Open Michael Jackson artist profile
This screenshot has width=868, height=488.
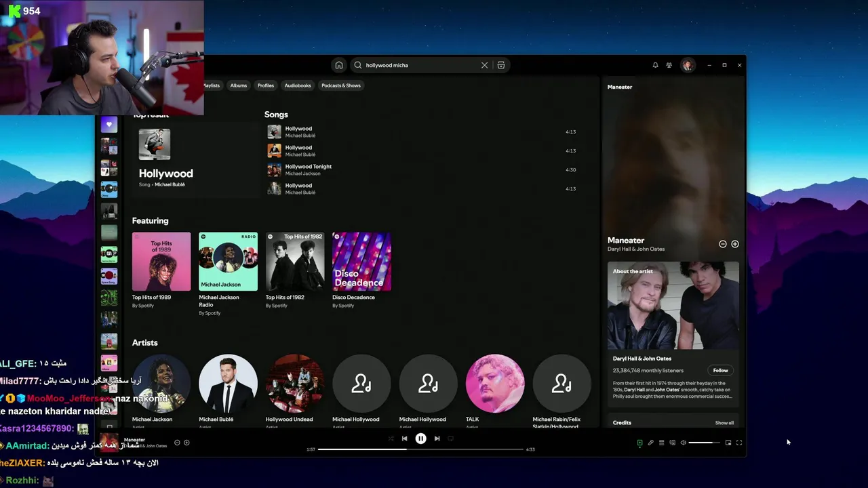pos(161,384)
